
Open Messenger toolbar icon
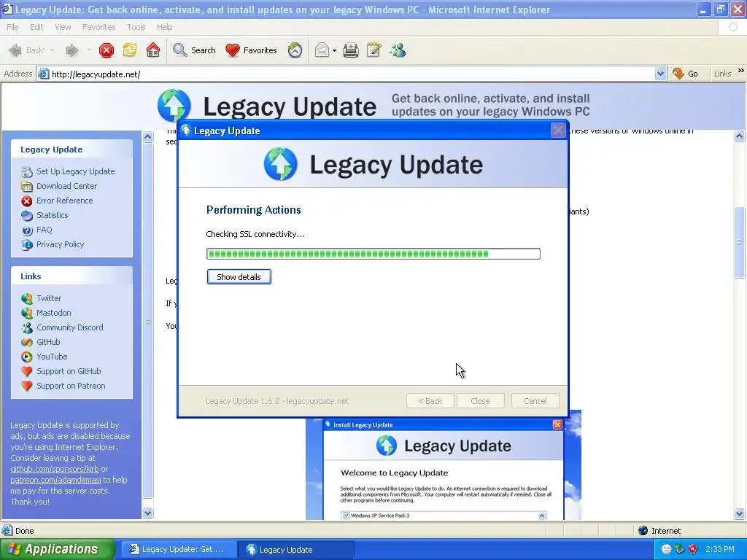[398, 50]
